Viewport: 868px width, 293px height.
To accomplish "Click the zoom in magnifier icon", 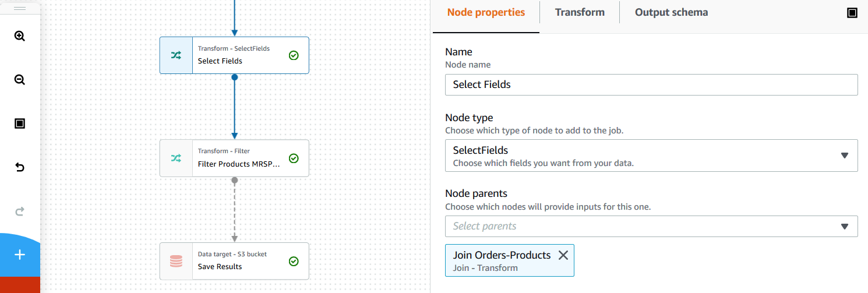I will coord(20,36).
